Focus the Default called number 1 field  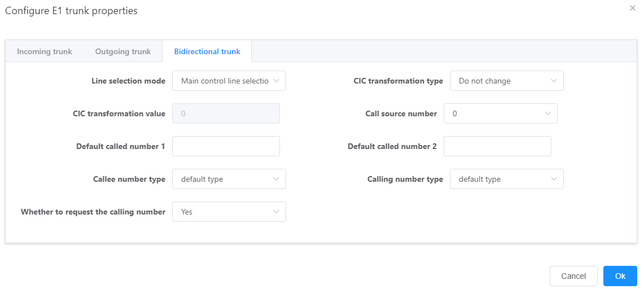tap(226, 147)
